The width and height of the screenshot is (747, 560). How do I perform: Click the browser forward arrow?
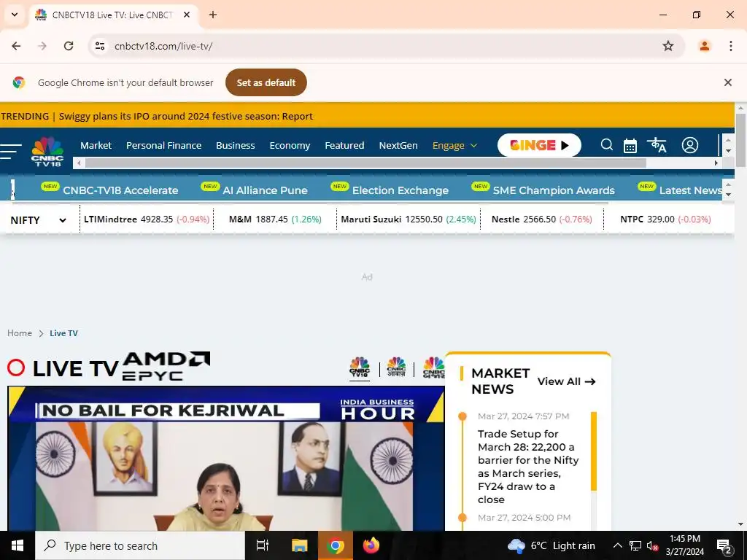pos(42,46)
